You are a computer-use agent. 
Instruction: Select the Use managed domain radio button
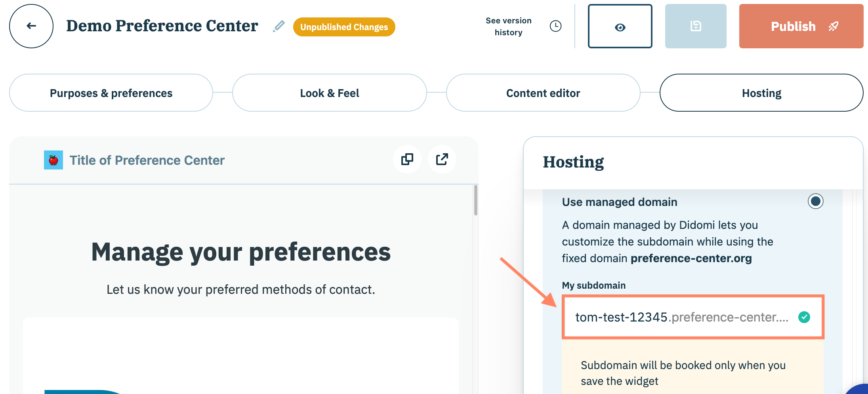coord(815,201)
